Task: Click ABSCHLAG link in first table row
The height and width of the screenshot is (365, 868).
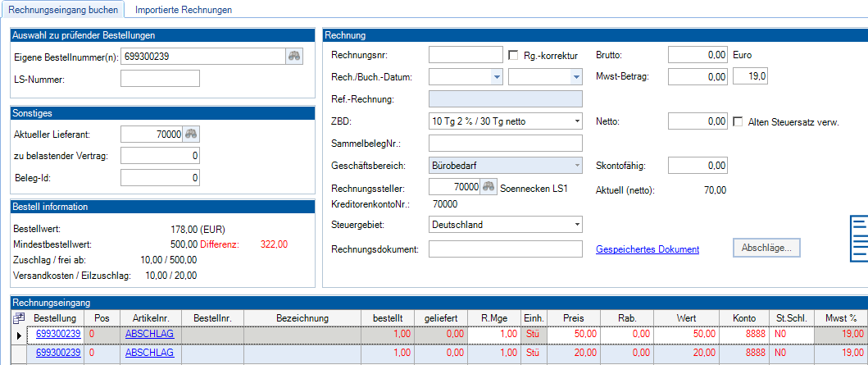Action: 149,334
